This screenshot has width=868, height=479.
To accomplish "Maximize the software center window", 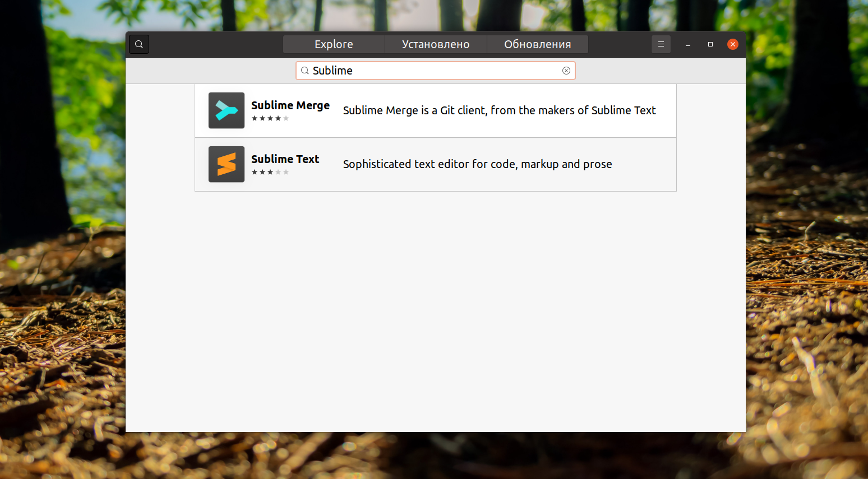I will (710, 44).
